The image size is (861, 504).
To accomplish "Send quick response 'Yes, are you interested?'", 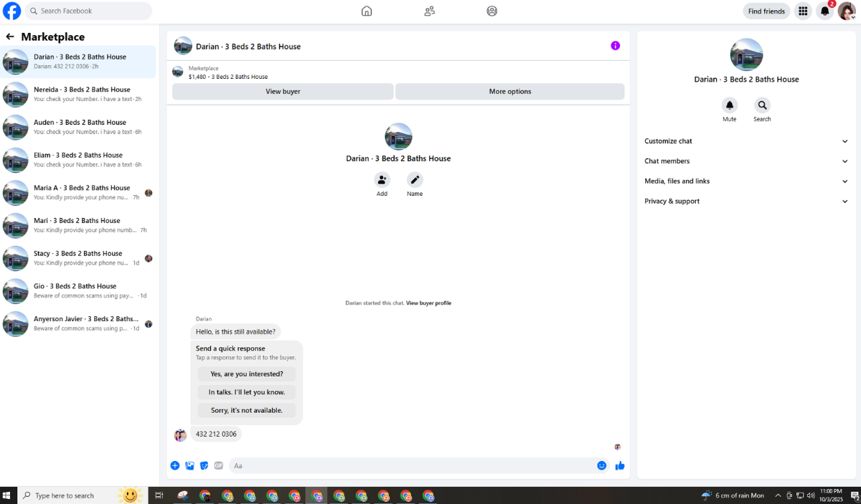I will pyautogui.click(x=247, y=374).
